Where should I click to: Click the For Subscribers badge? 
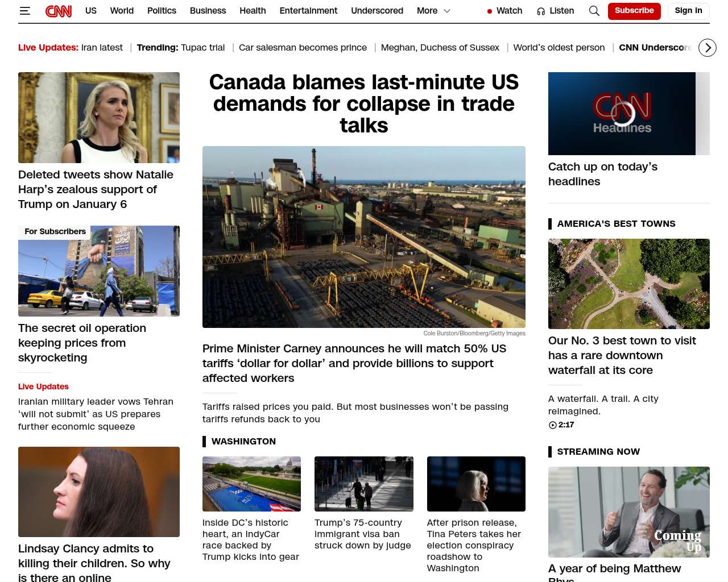pyautogui.click(x=55, y=232)
